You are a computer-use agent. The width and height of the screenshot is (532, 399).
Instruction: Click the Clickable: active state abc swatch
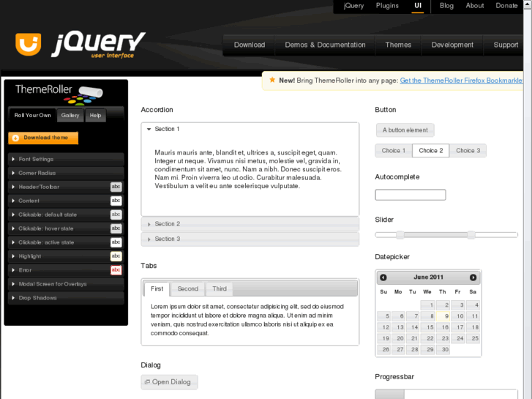(116, 242)
